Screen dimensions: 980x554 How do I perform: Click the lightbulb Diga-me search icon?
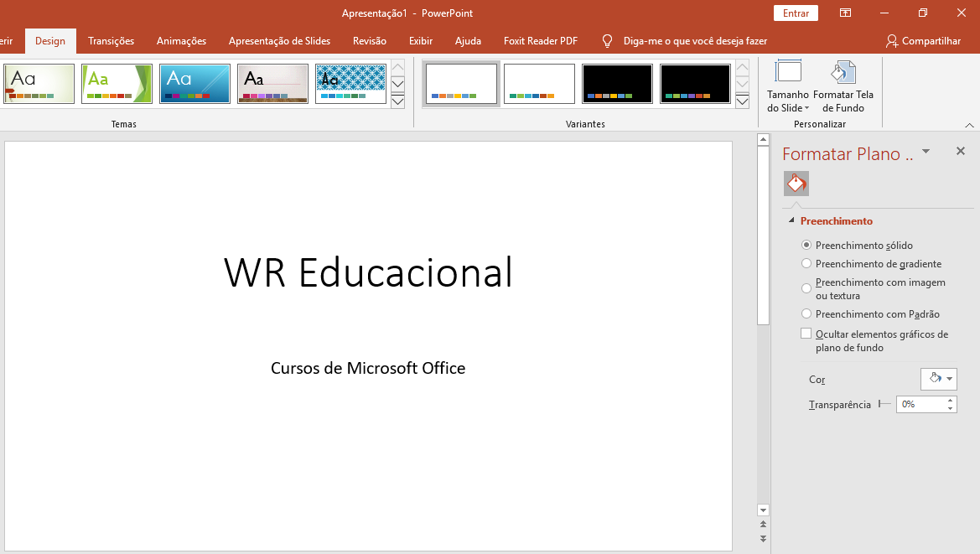click(x=608, y=41)
